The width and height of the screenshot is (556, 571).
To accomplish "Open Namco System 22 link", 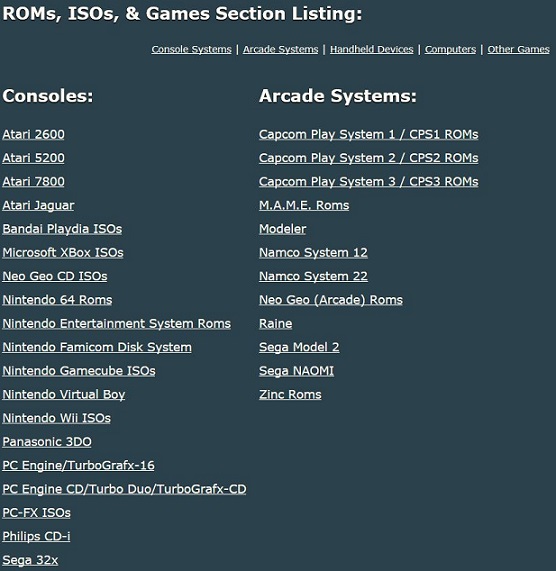I will [313, 276].
